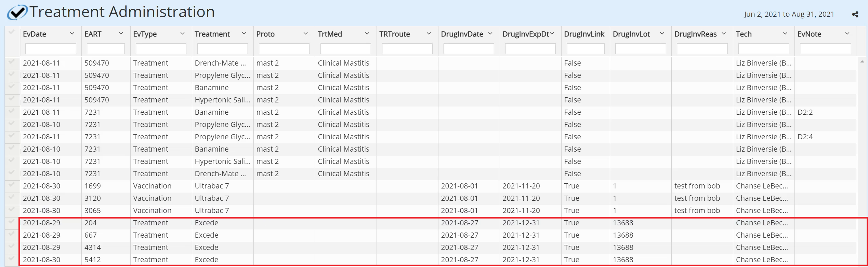Open DrugInvReas column dropdown arrow
This screenshot has height=267, width=868.
point(723,33)
